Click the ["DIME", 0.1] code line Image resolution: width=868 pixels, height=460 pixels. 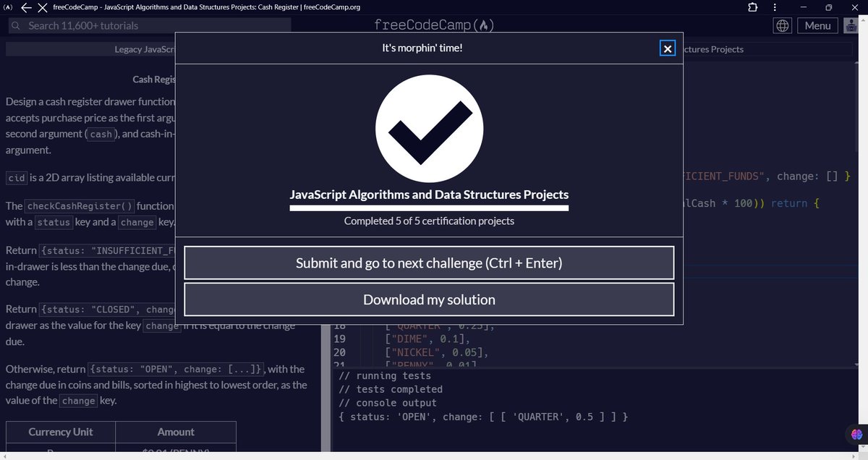(428, 339)
